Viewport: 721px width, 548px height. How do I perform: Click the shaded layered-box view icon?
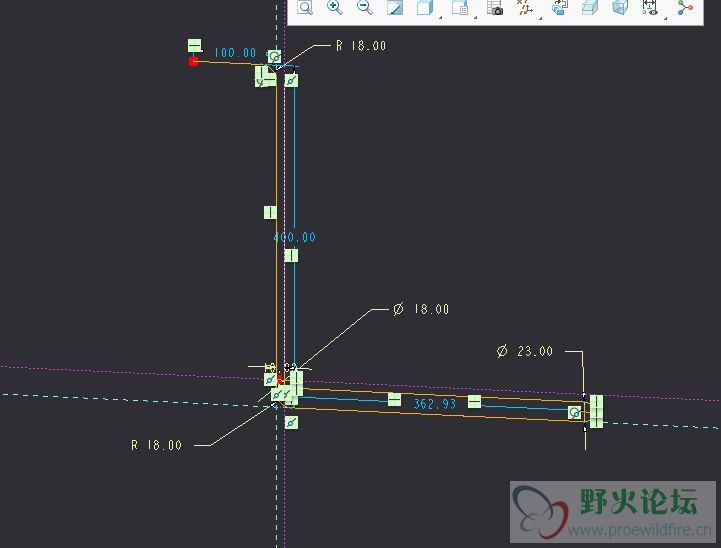pos(589,7)
